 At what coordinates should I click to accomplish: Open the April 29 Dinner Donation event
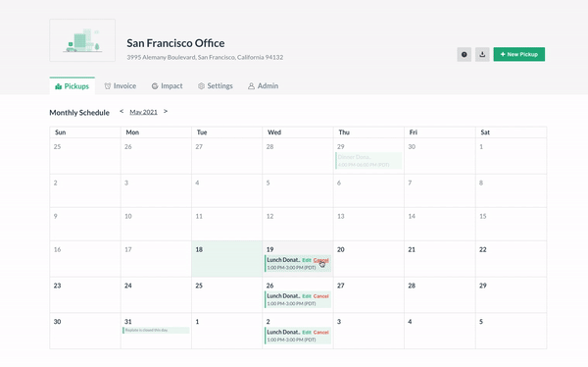click(368, 161)
